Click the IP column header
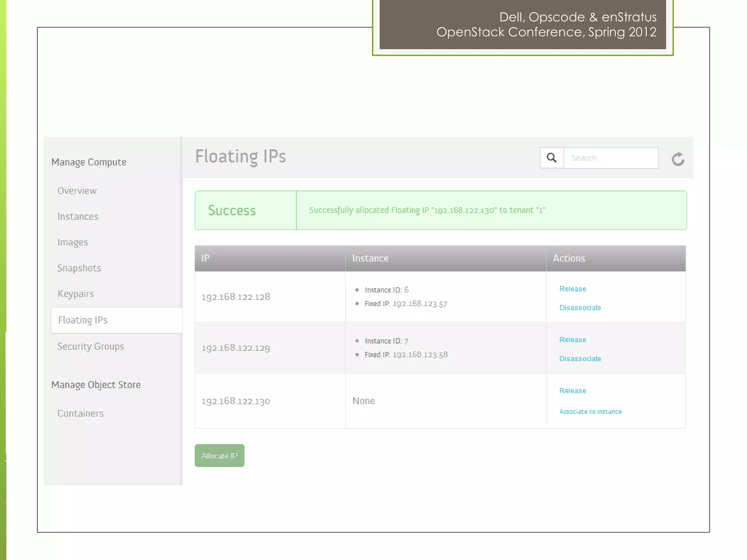This screenshot has width=747, height=560. pos(205,258)
